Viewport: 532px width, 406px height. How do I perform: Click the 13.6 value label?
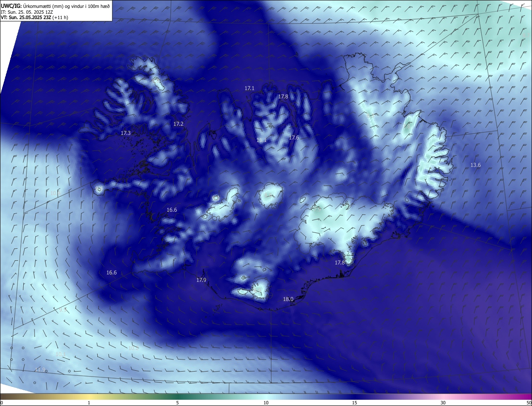tap(475, 165)
